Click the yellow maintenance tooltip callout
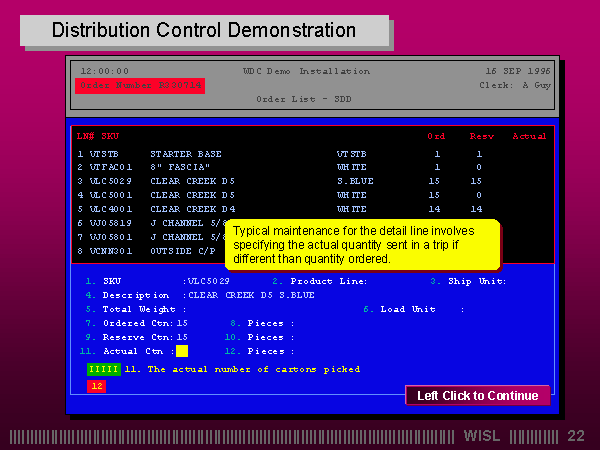The width and height of the screenshot is (600, 450). [362, 245]
